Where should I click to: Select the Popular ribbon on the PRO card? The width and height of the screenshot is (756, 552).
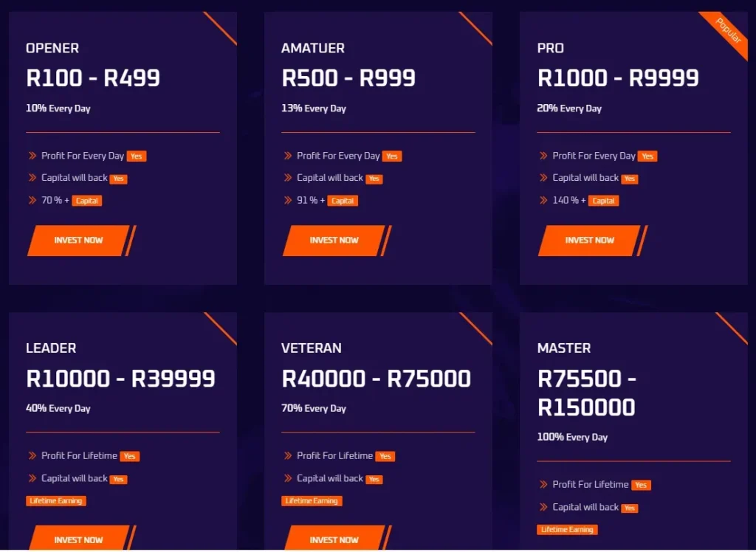[726, 31]
